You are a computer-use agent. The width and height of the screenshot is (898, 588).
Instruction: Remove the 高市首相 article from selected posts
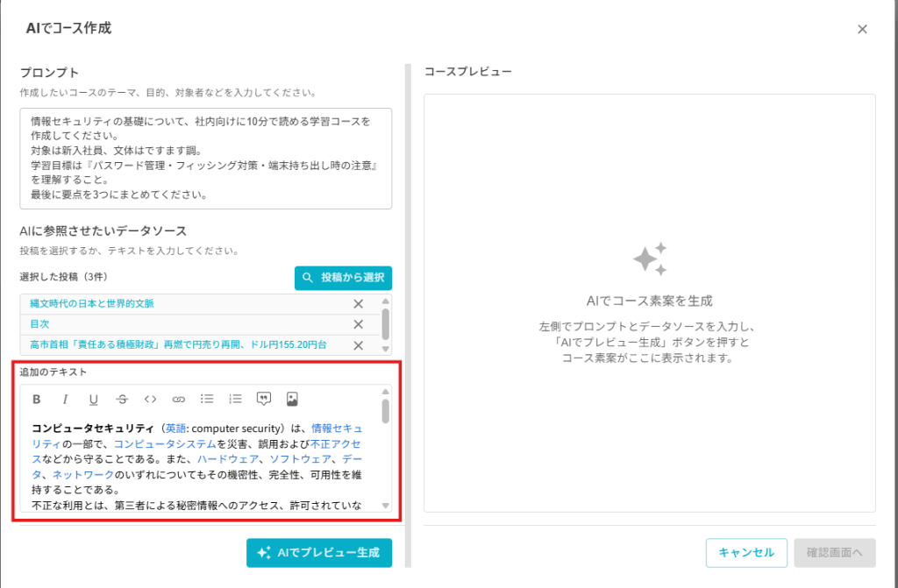coord(358,345)
